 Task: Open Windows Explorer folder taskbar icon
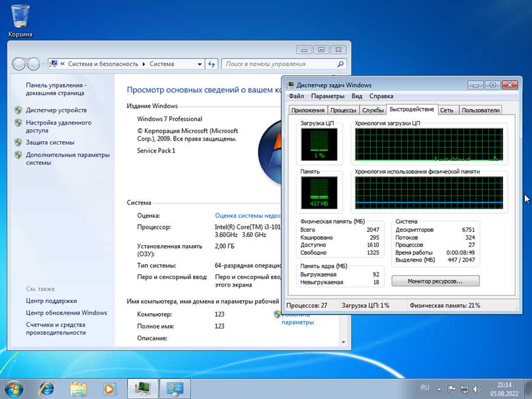pyautogui.click(x=79, y=389)
